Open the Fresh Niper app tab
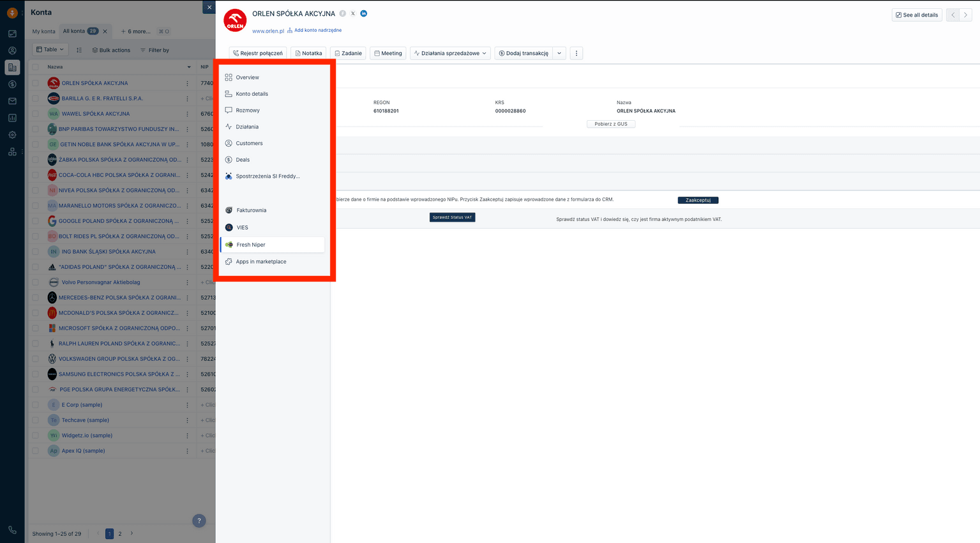The width and height of the screenshot is (980, 543). coord(273,245)
